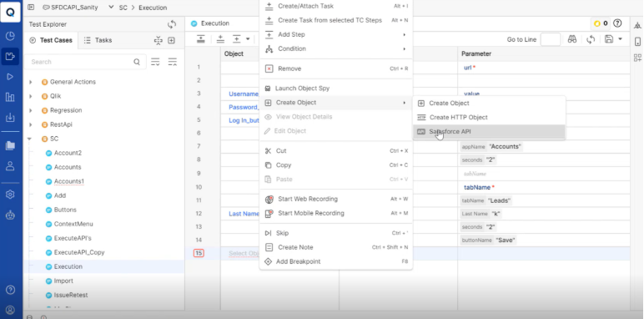644x319 pixels.
Task: Select Remove from context menu
Action: pos(335,68)
